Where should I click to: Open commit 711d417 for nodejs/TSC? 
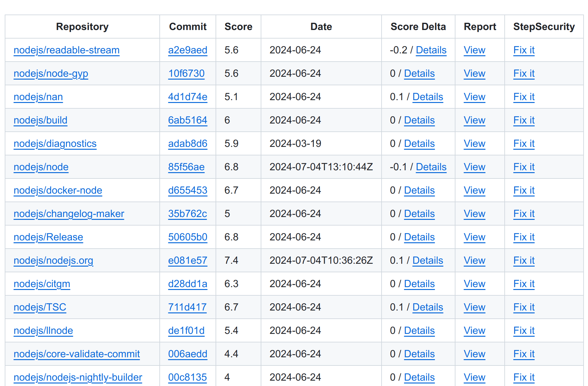(x=187, y=307)
